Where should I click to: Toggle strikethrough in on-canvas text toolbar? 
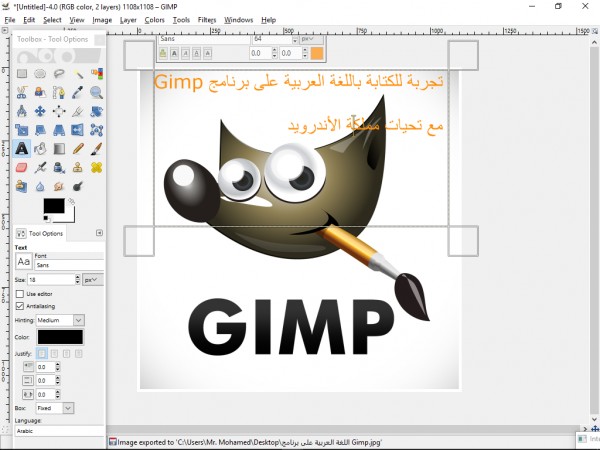point(207,53)
